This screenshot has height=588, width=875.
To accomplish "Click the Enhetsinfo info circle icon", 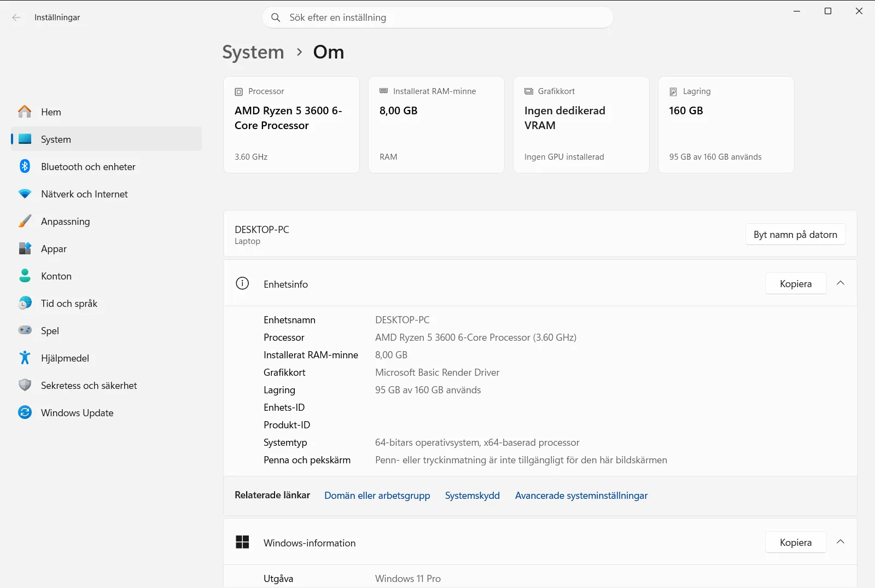I will (242, 283).
